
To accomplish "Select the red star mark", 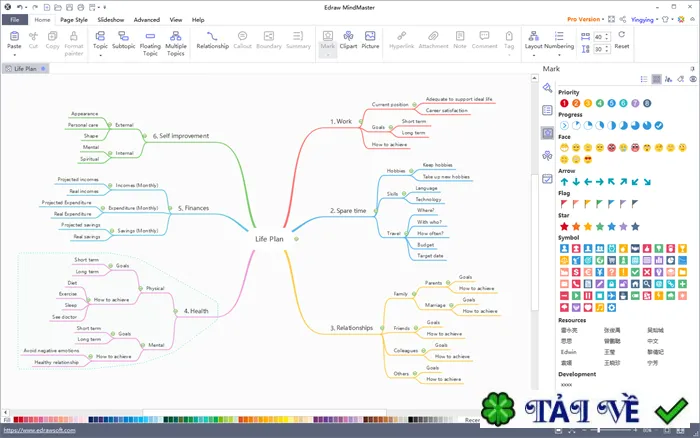I will 564,226.
